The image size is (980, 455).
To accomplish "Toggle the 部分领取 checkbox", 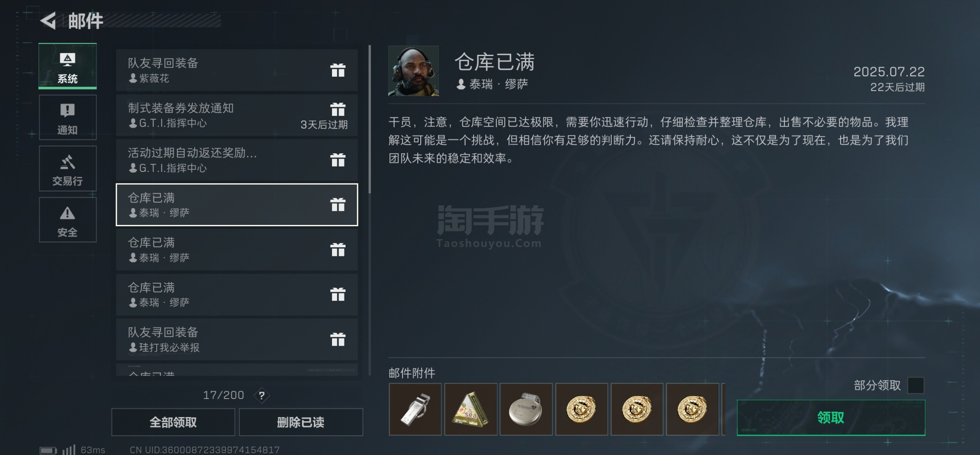I will (x=916, y=385).
